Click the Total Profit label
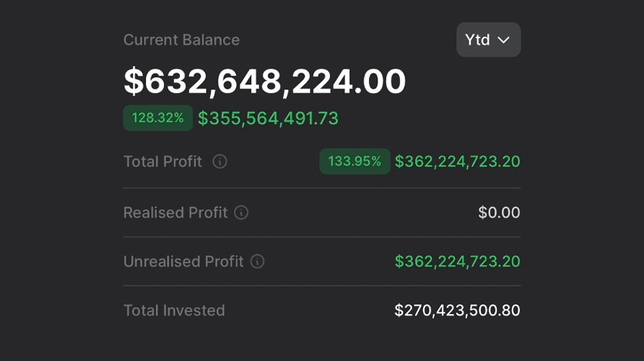The width and height of the screenshot is (644, 361). (162, 162)
